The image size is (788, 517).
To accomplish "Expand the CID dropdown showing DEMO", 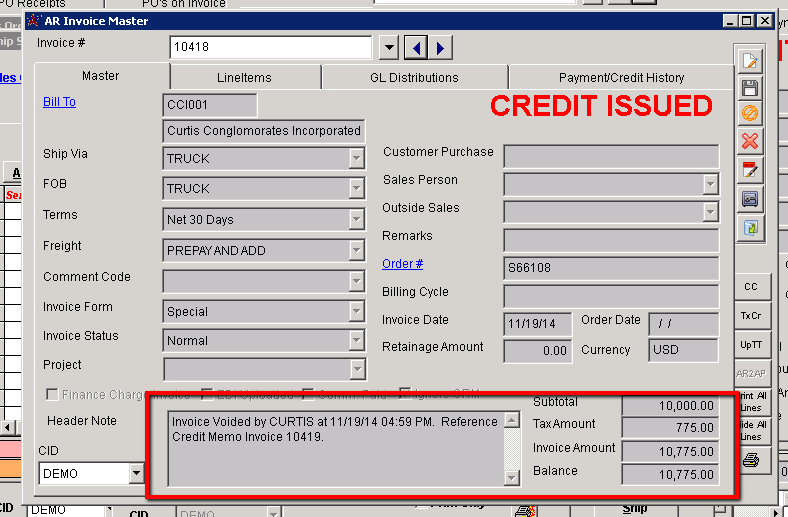I will pyautogui.click(x=136, y=474).
